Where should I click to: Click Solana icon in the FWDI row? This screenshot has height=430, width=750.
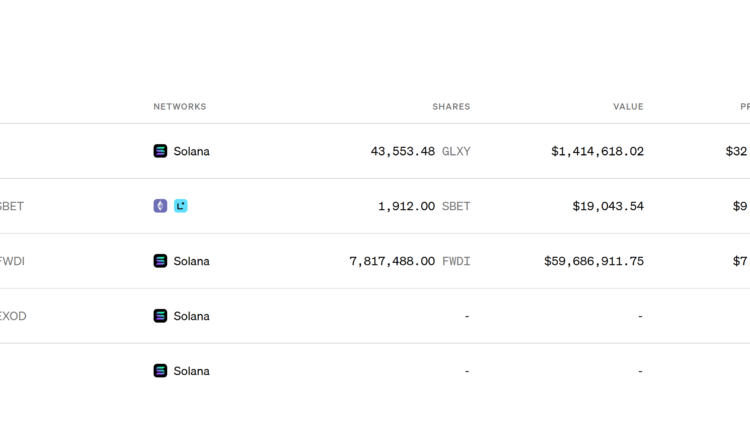[160, 261]
